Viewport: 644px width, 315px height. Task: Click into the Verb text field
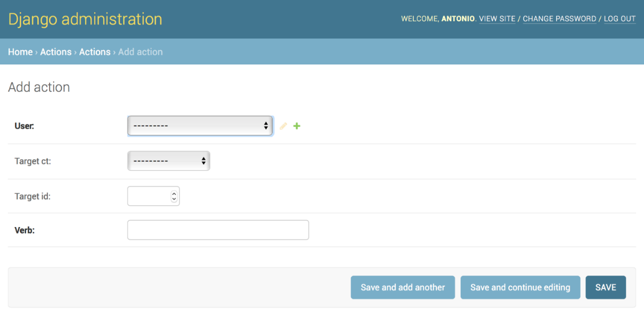(218, 230)
